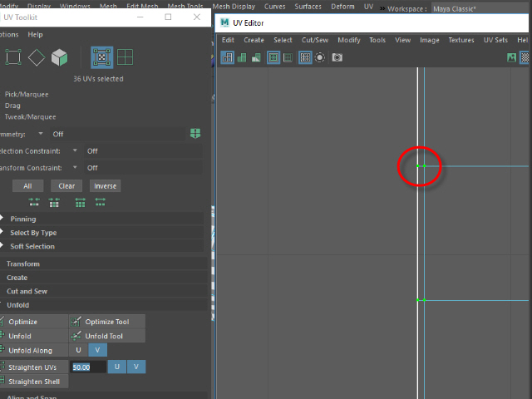Click the Inverse selection button
Image resolution: width=532 pixels, height=399 pixels.
click(105, 186)
